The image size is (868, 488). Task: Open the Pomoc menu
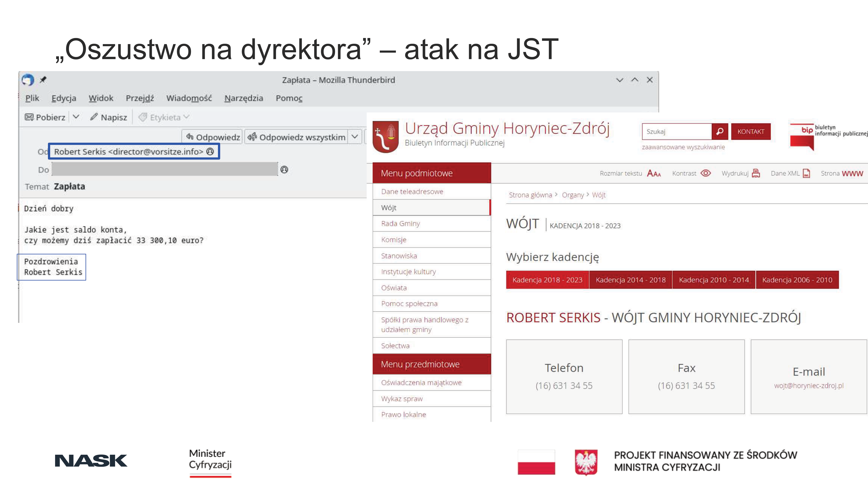[289, 98]
